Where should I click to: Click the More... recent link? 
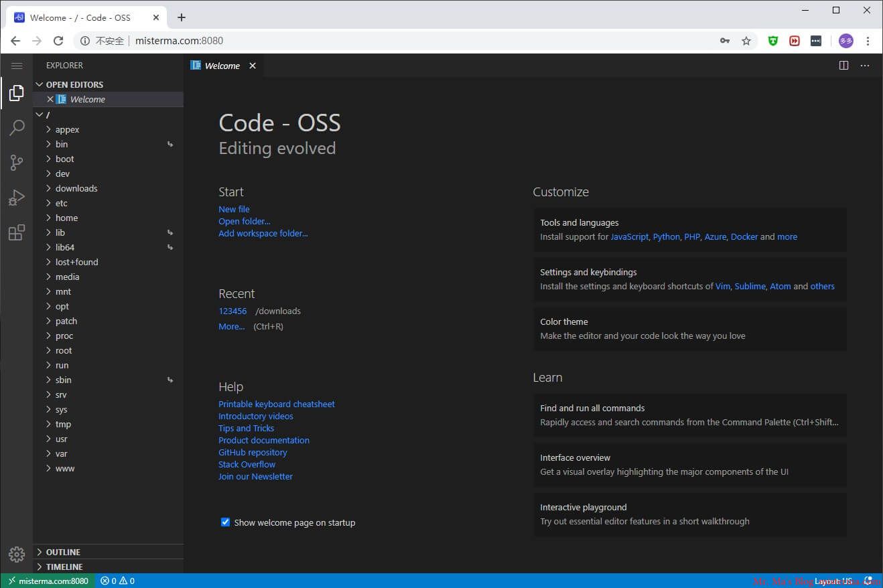pyautogui.click(x=232, y=326)
